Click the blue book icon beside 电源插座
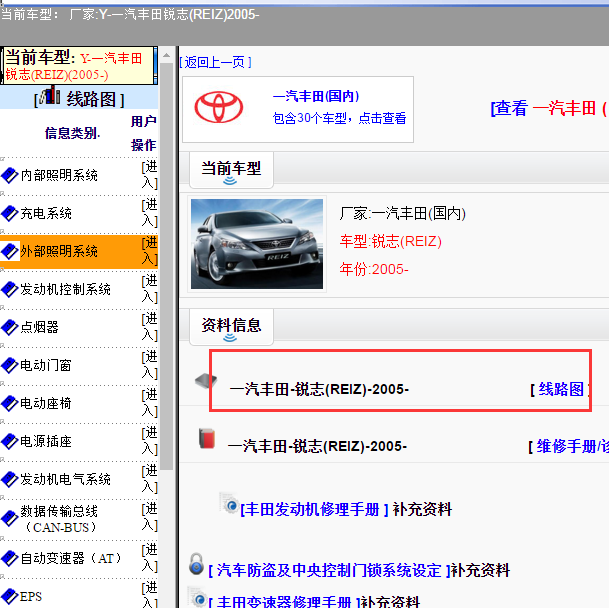Image resolution: width=609 pixels, height=608 pixels. (x=10, y=441)
